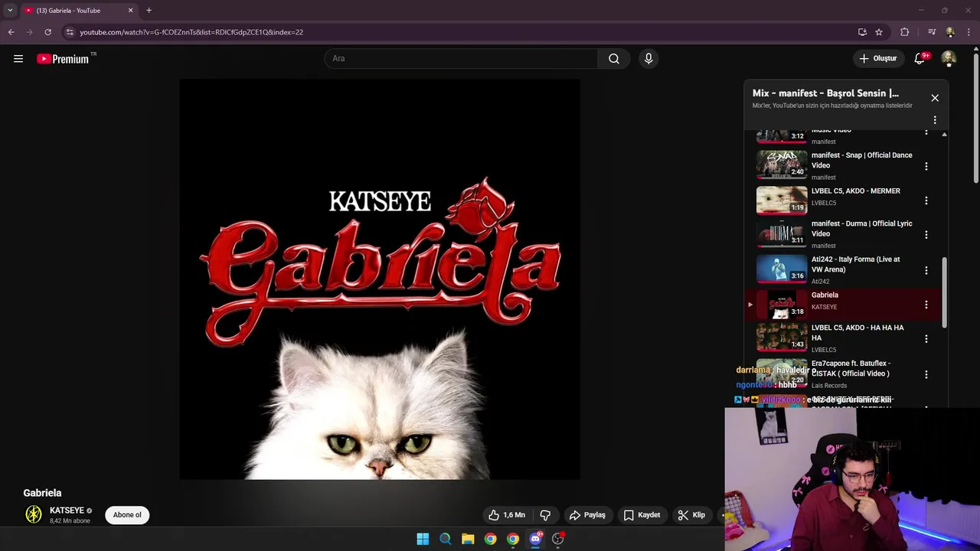Screen dimensions: 980x551
Task: Open Mix playlist panel options menu
Action: coord(935,120)
